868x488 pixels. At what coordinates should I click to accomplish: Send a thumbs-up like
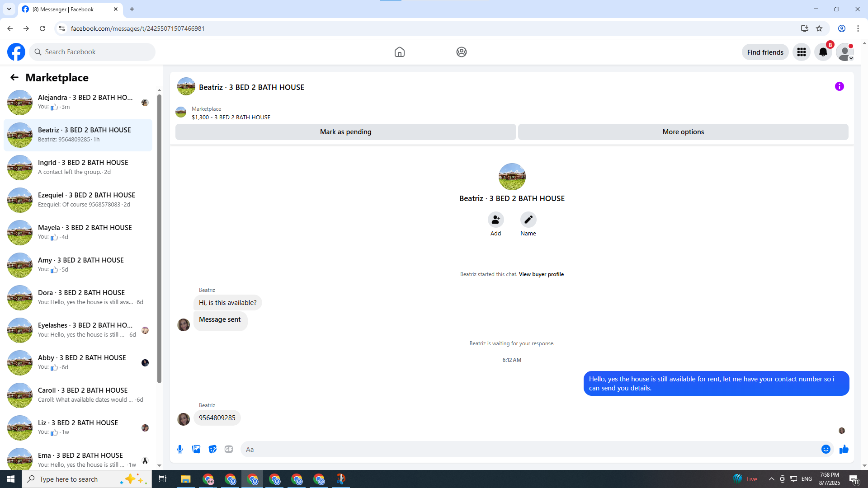(x=844, y=449)
